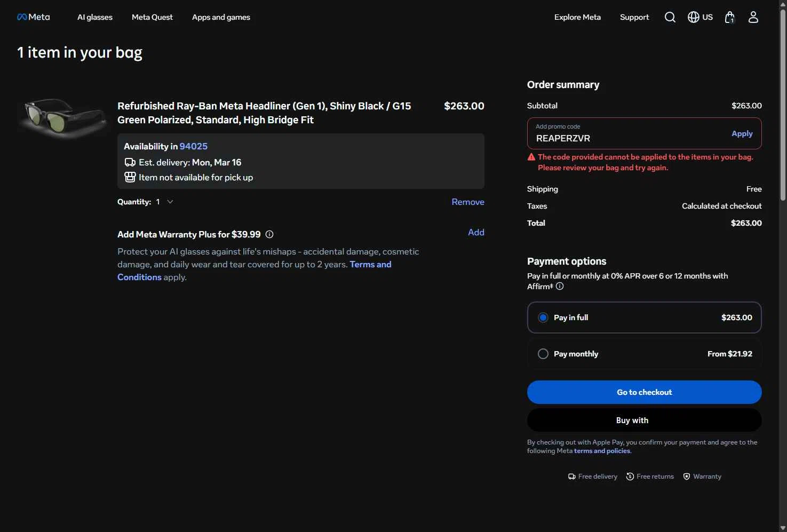Click the info icon beside Warranty Plus price
Screen dimensions: 787x532
pyautogui.click(x=269, y=234)
